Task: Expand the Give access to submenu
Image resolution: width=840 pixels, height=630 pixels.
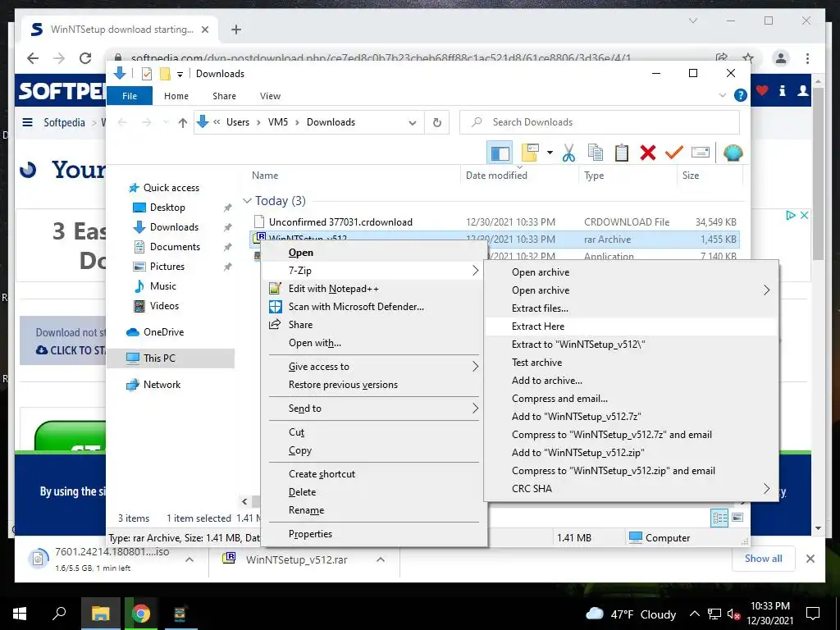Action: point(374,367)
